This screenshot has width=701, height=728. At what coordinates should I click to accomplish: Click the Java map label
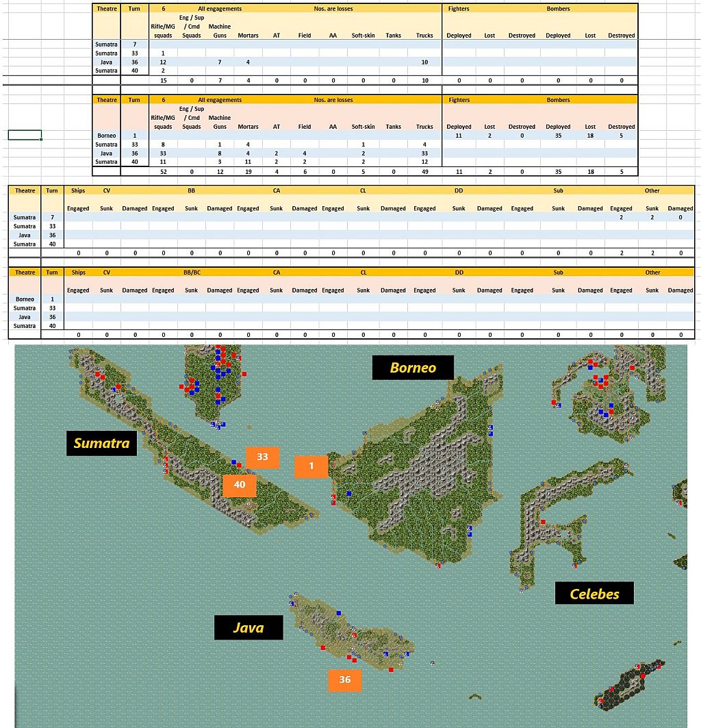click(x=248, y=628)
